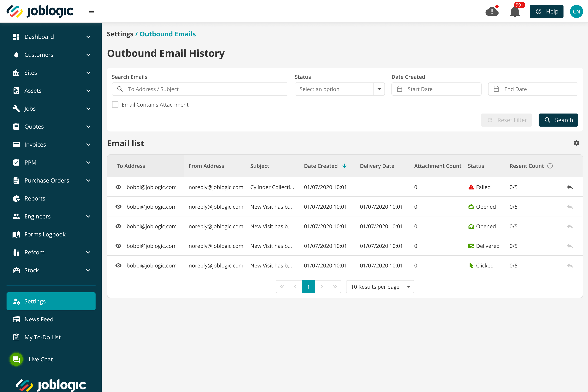Open the Engineers menu item
This screenshot has height=392, width=588.
point(51,216)
